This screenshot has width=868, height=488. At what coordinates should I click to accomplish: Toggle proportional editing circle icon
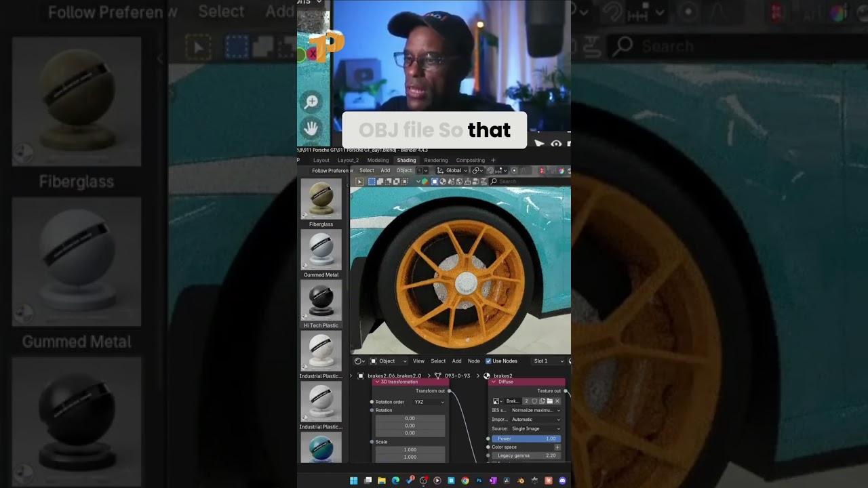[x=514, y=171]
